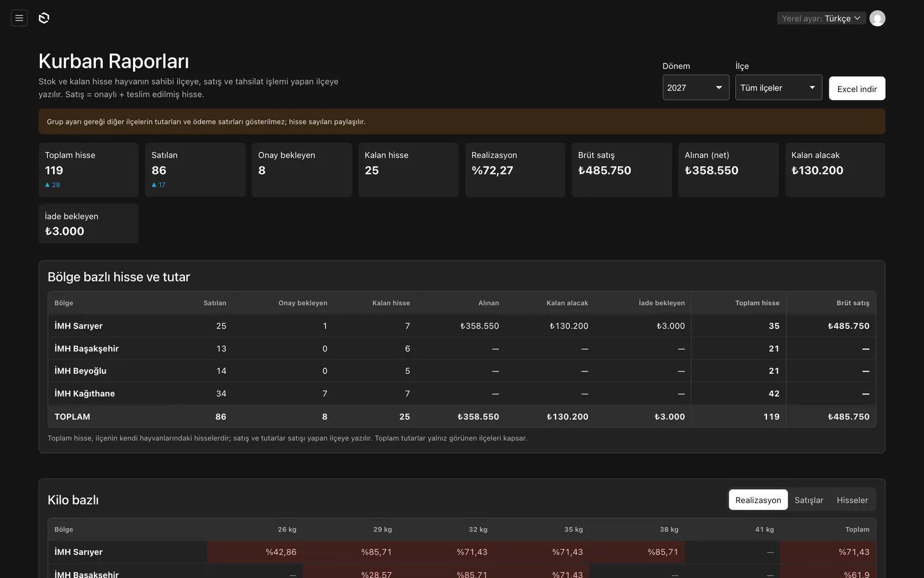Viewport: 924px width, 578px height.
Task: Expand the Tüm ilçeler district dropdown
Action: tap(778, 87)
